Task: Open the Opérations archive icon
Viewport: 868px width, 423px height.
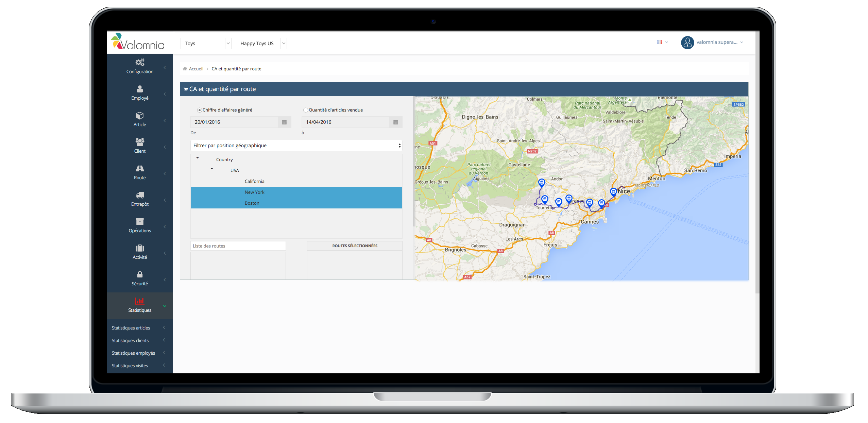Action: tap(140, 221)
